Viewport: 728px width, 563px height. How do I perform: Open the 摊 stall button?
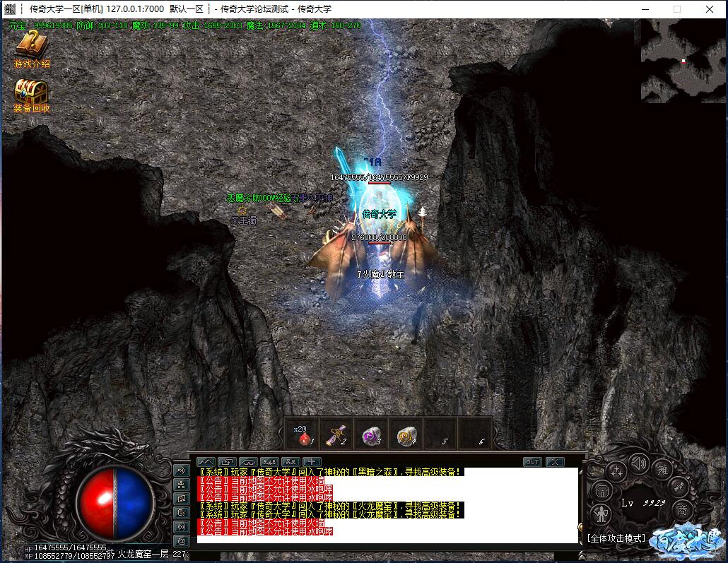click(x=662, y=469)
